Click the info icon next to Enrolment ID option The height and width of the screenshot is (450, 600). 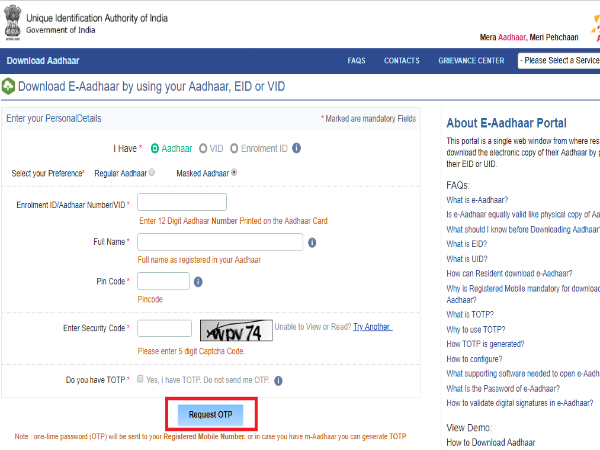tap(296, 149)
